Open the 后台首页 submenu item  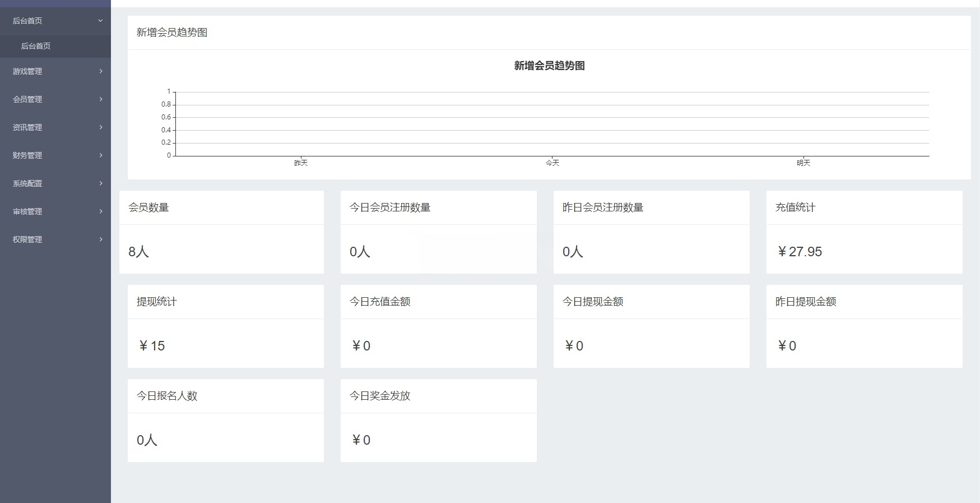click(36, 46)
